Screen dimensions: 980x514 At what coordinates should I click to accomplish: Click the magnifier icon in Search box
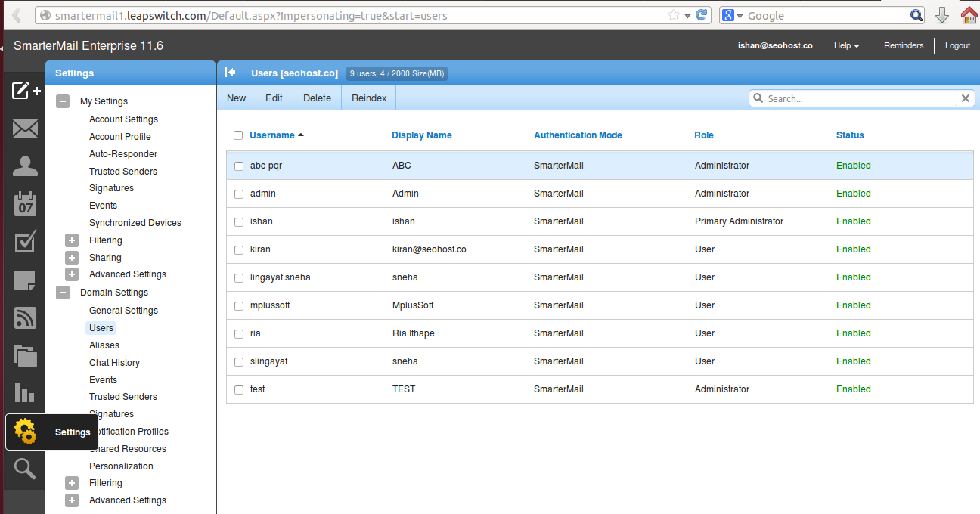(x=758, y=98)
